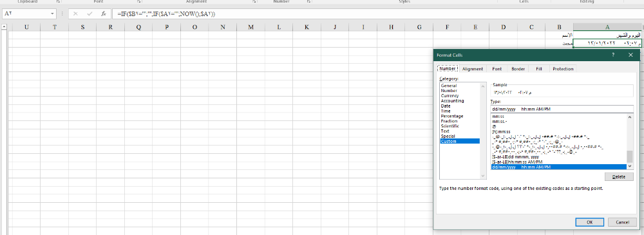This screenshot has width=644, height=235.
Task: Open the Protection tab
Action: point(563,69)
